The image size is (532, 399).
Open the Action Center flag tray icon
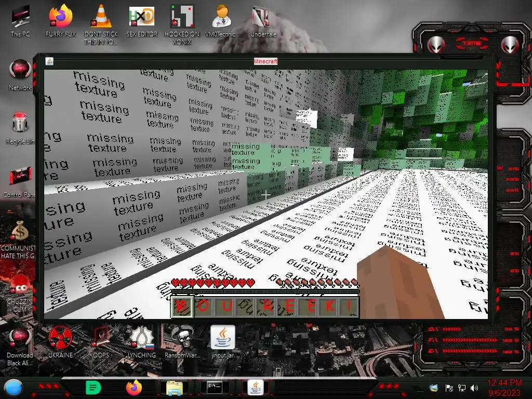[449, 388]
